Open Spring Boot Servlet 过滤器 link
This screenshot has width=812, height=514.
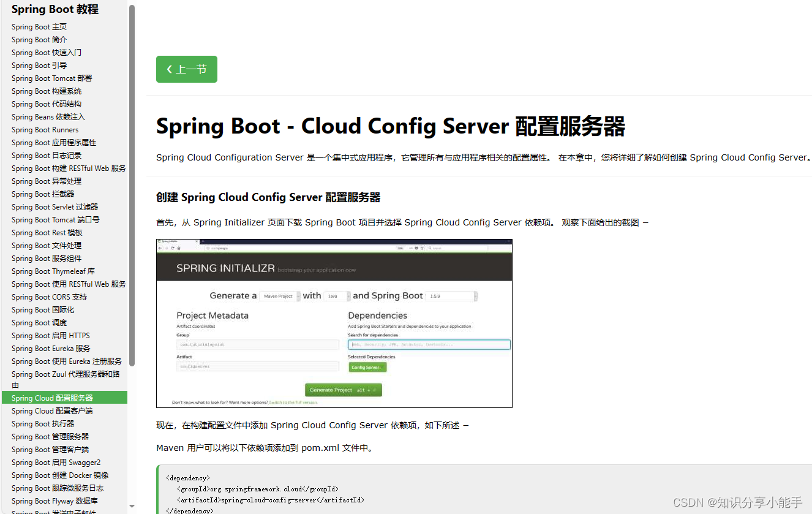55,207
